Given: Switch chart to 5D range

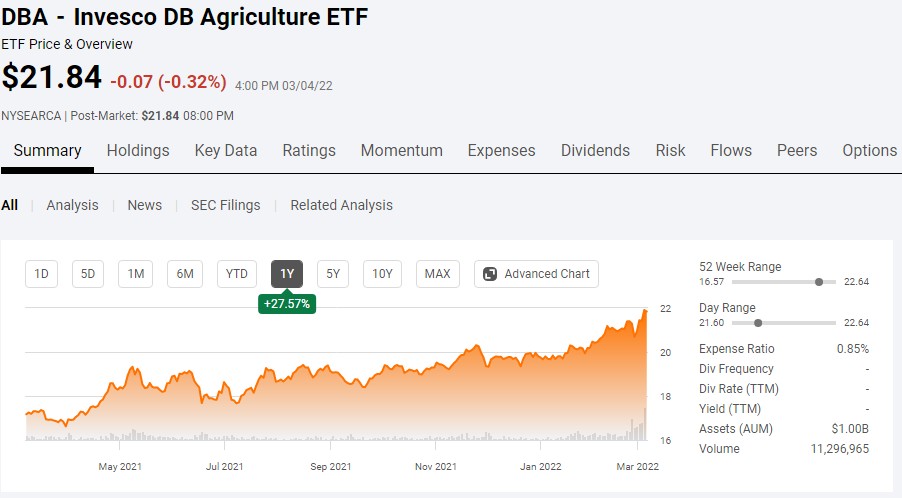Looking at the screenshot, I should 88,274.
